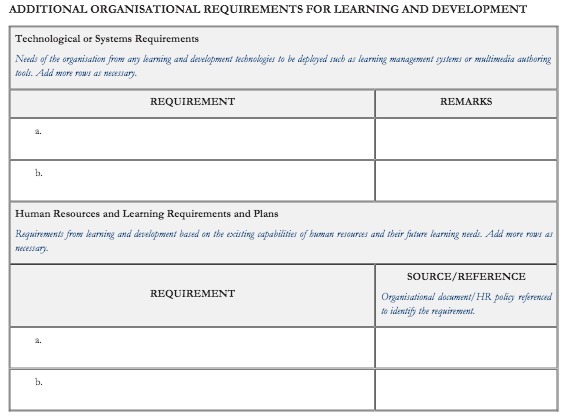Click the Source/Reference cell for row a
This screenshot has width=566, height=420.
pyautogui.click(x=466, y=348)
